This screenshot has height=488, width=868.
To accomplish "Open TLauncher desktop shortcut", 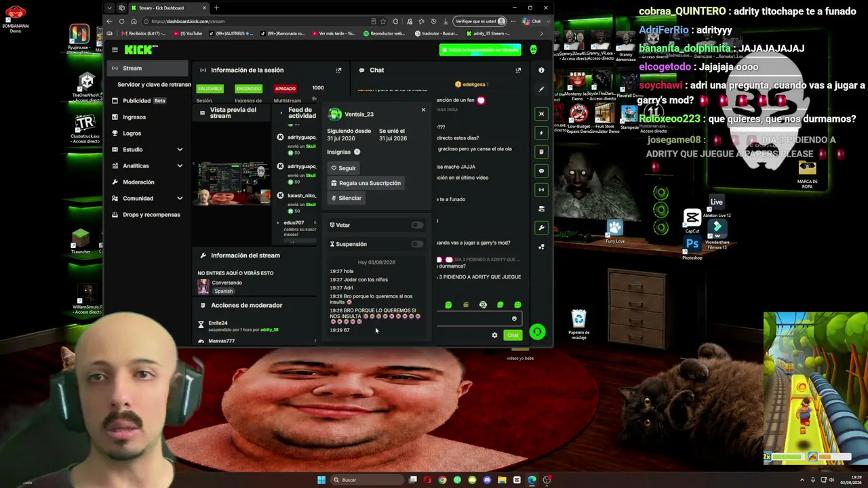I will click(81, 241).
